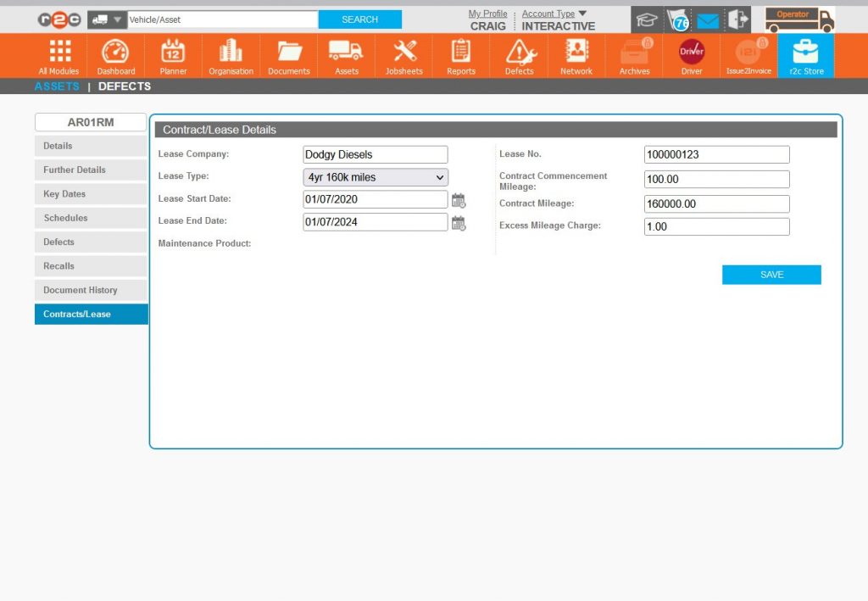Image resolution: width=868 pixels, height=601 pixels.
Task: Switch to the Key Dates tab
Action: [91, 193]
